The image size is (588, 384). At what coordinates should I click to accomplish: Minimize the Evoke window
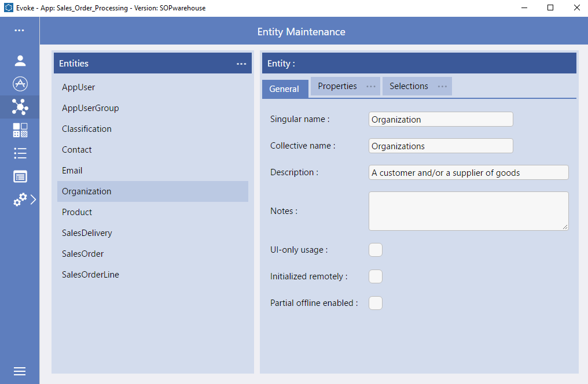tap(524, 8)
